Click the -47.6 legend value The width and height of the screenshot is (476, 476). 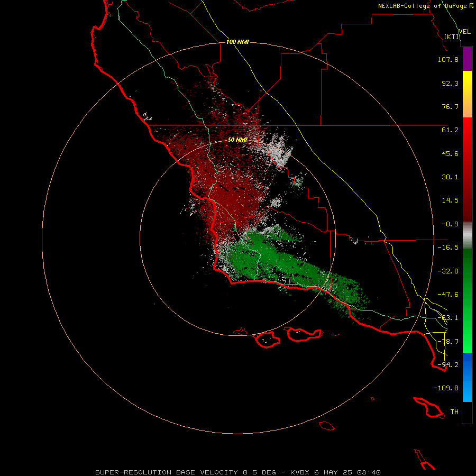pos(448,295)
